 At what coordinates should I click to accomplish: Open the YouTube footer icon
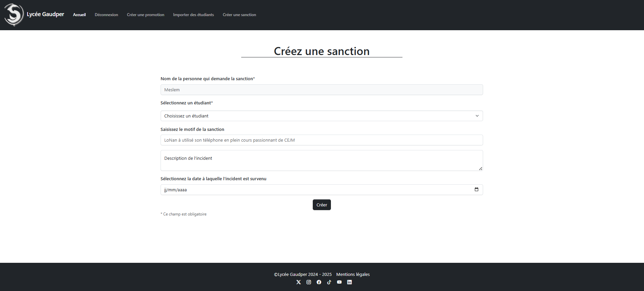tap(339, 282)
